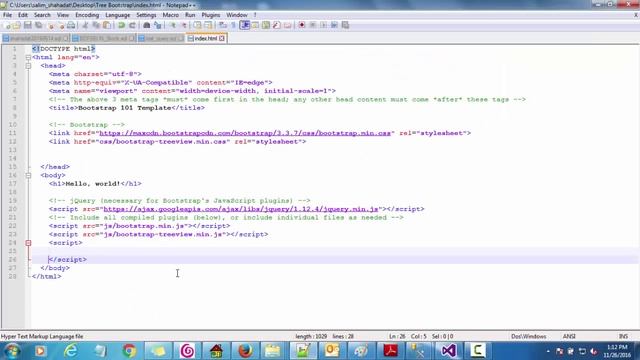Click the Save All toolbar icon
The height and width of the screenshot is (360, 640).
[38, 25]
